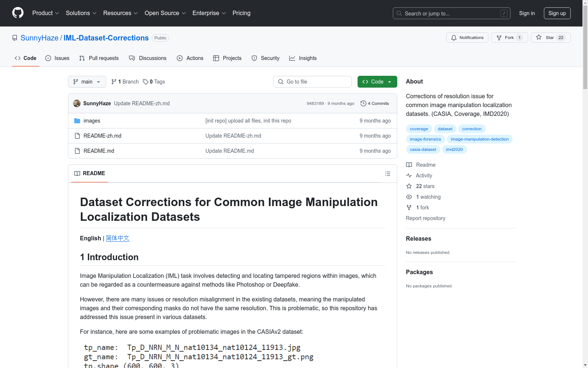Click the image-forensics topic tag
Viewport: 588px width, 368px height.
pos(425,139)
